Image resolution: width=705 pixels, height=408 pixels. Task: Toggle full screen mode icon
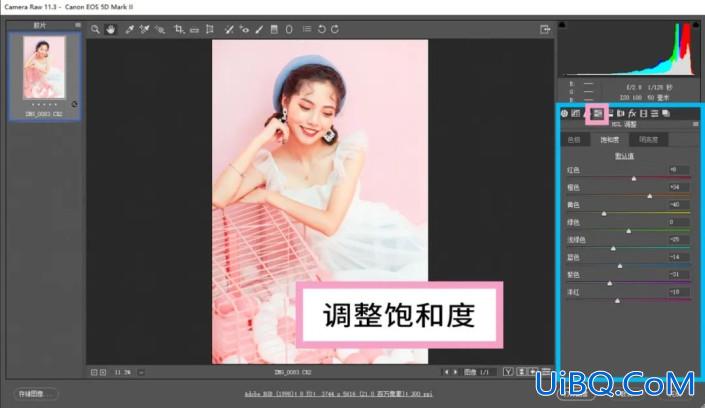point(545,29)
